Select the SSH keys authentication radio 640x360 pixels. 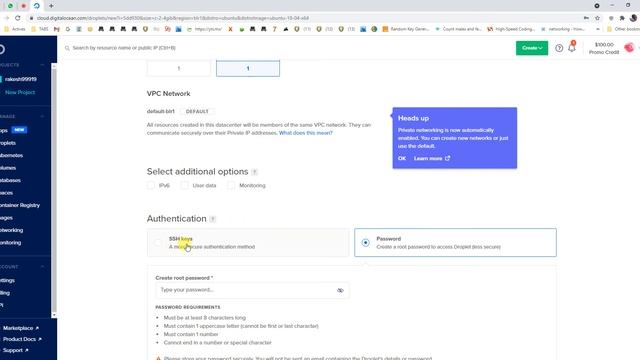tap(158, 243)
